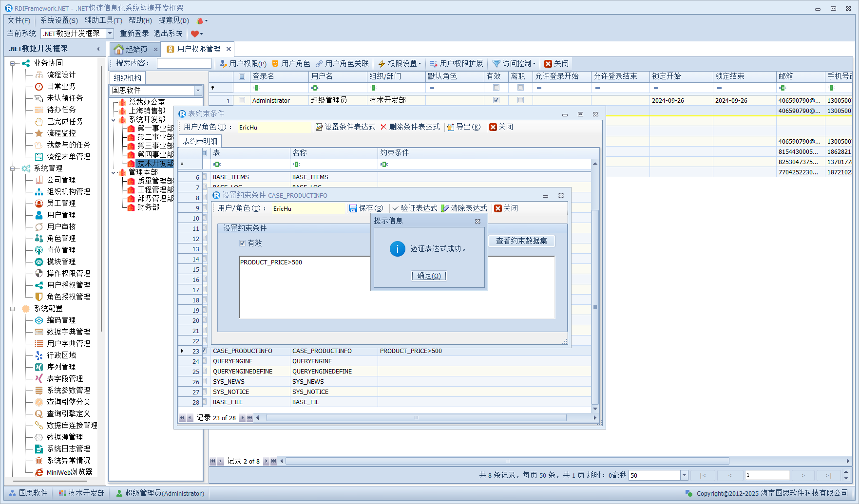Expand the organization dropdown list

pos(198,91)
